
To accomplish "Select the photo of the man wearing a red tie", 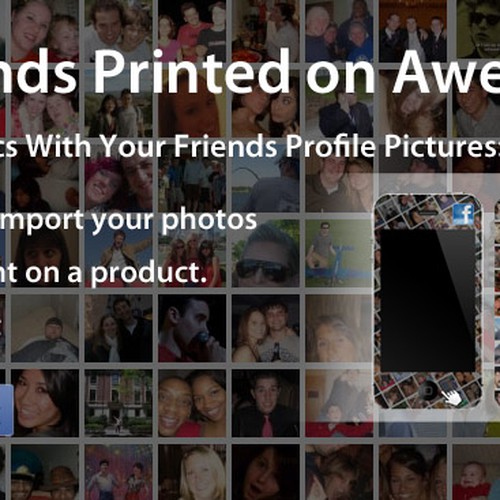I will pyautogui.click(x=265, y=403).
